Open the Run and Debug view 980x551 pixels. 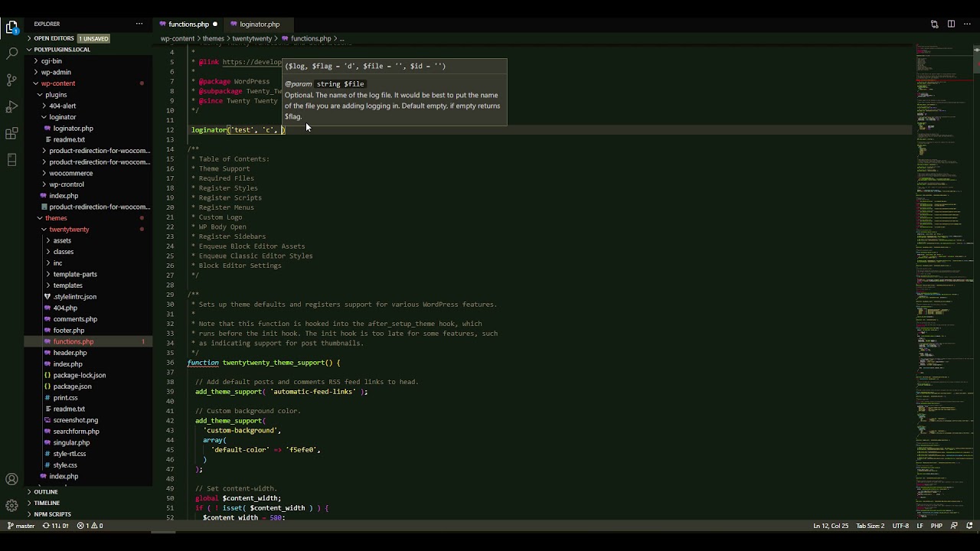(11, 106)
